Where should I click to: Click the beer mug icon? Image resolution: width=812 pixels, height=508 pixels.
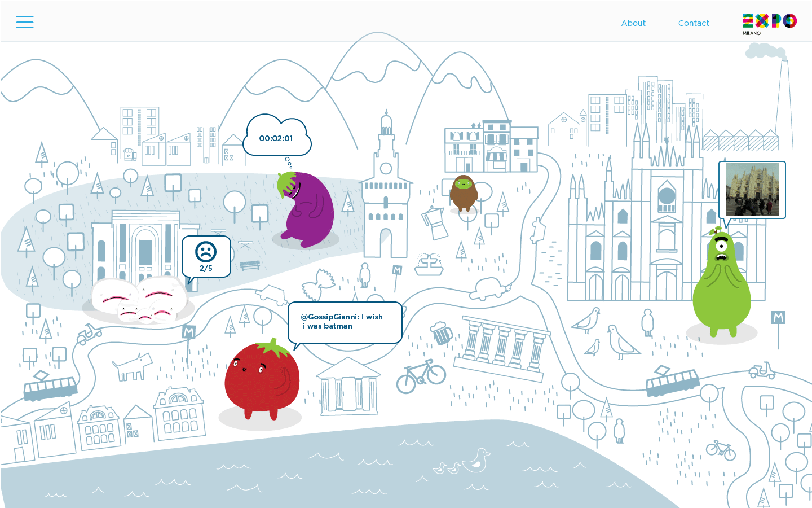(442, 332)
